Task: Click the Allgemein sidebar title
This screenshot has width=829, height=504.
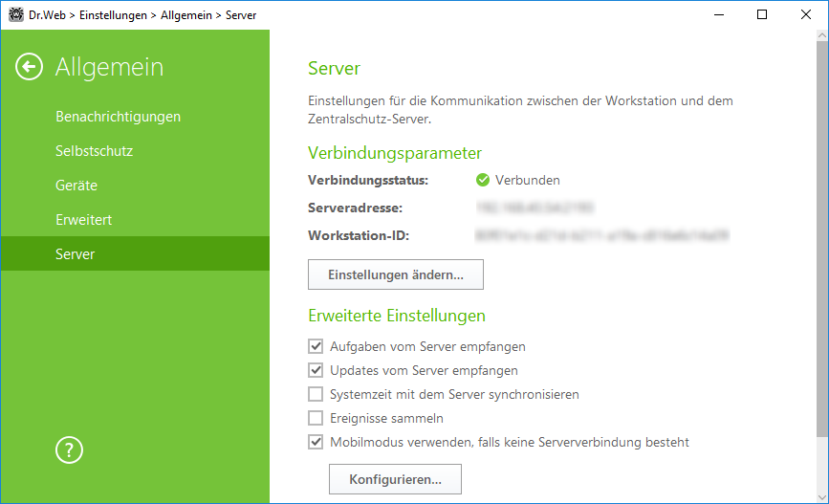Action: [109, 67]
